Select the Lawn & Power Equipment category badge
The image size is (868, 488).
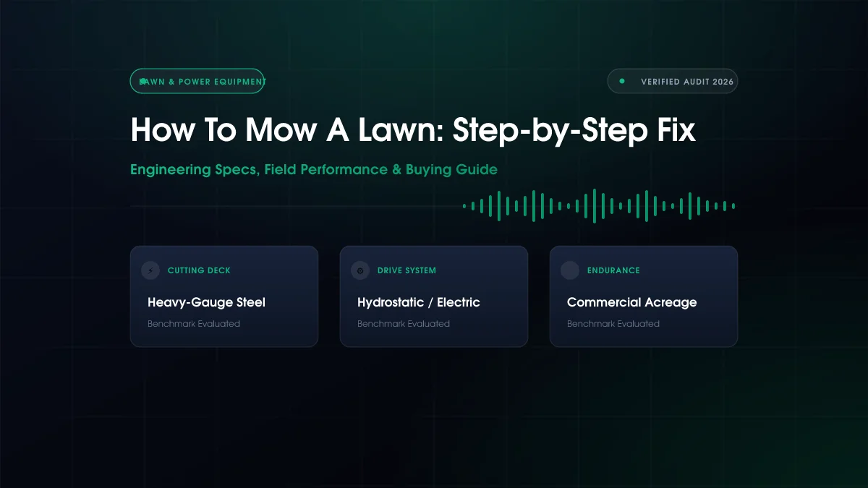coord(198,82)
